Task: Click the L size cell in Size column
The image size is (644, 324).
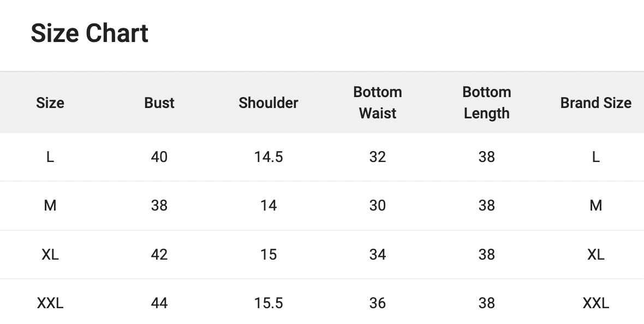Action: click(50, 157)
